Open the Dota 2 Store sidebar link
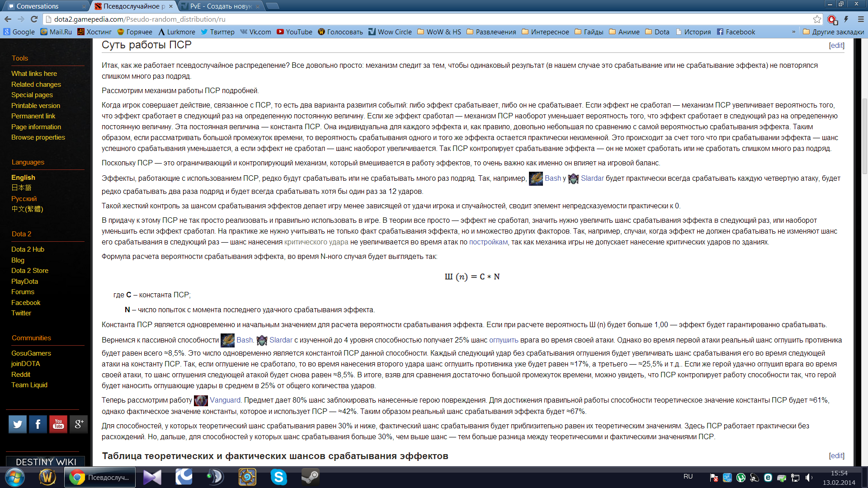868x488 pixels. tap(30, 271)
